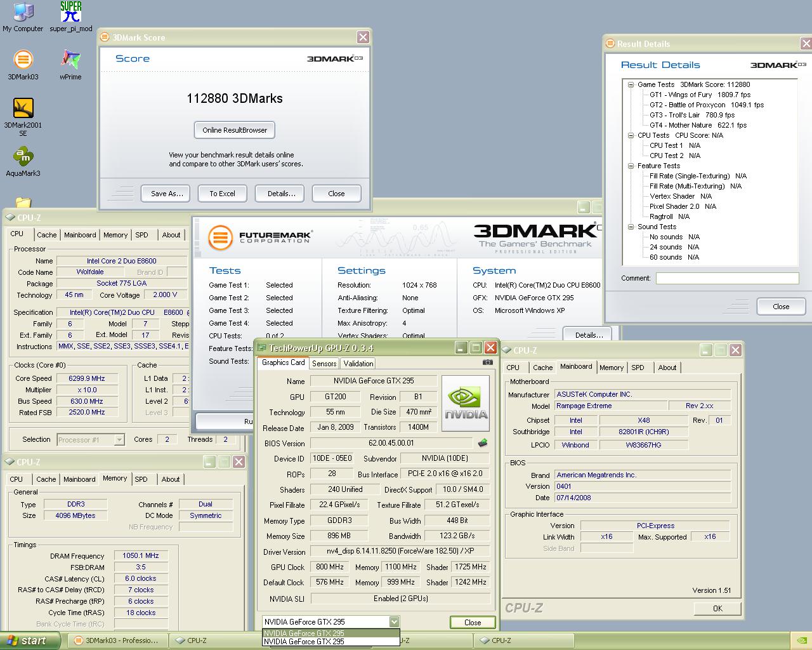Open About tab in the CPU-Z Memory window
Viewport: 812px width, 650px height.
click(x=171, y=479)
